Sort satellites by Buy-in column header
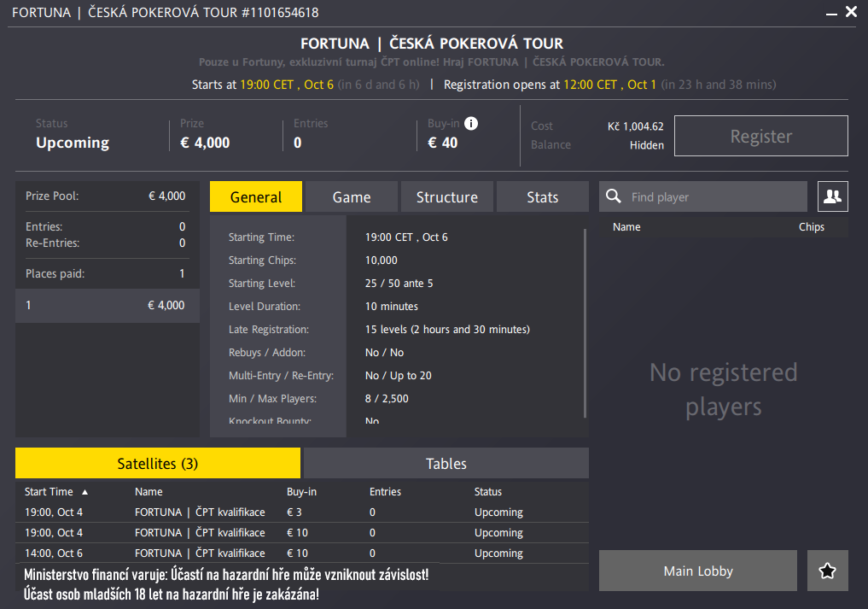 [301, 491]
